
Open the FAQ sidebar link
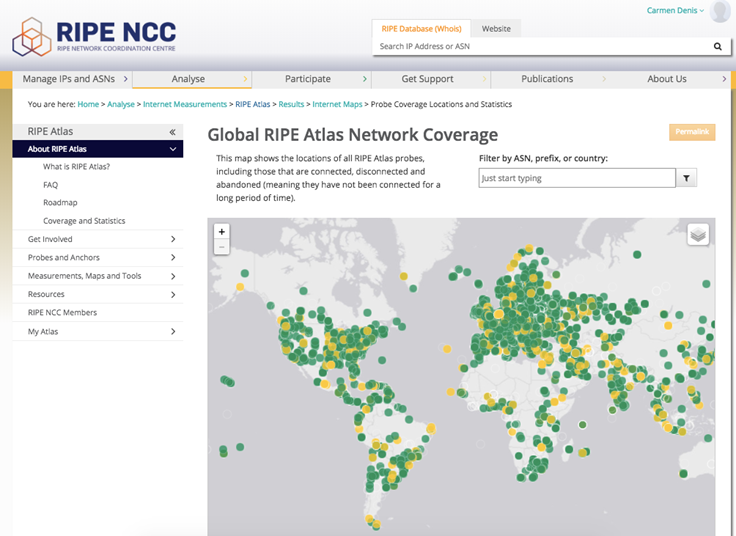pos(50,185)
